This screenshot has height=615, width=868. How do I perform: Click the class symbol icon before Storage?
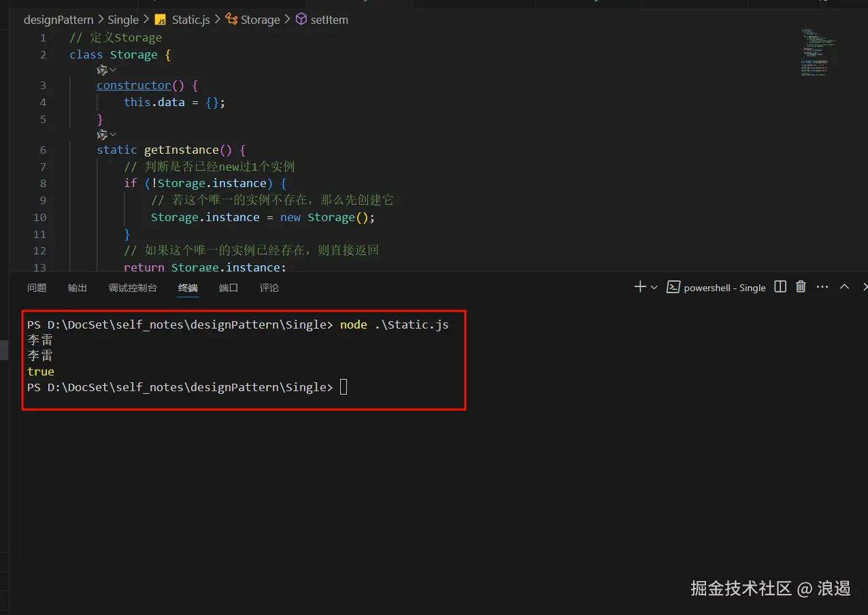(x=231, y=20)
